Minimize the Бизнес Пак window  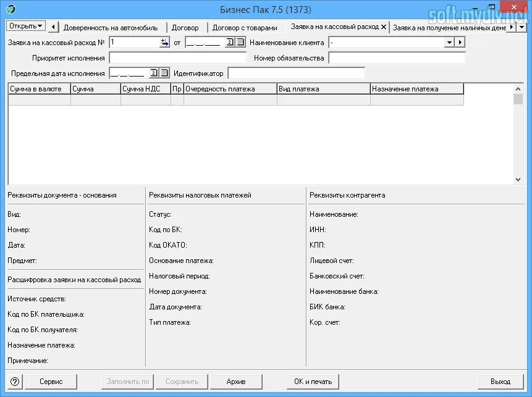[x=475, y=7]
